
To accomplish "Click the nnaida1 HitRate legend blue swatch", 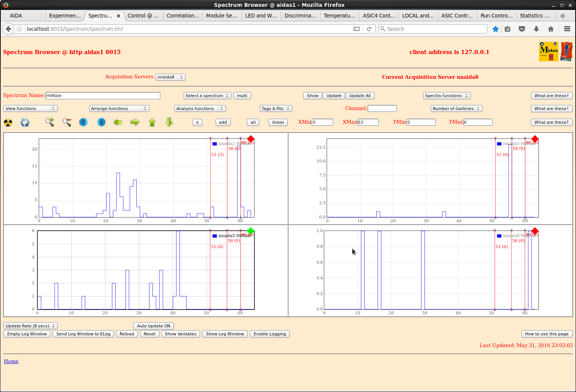I will click(x=215, y=144).
